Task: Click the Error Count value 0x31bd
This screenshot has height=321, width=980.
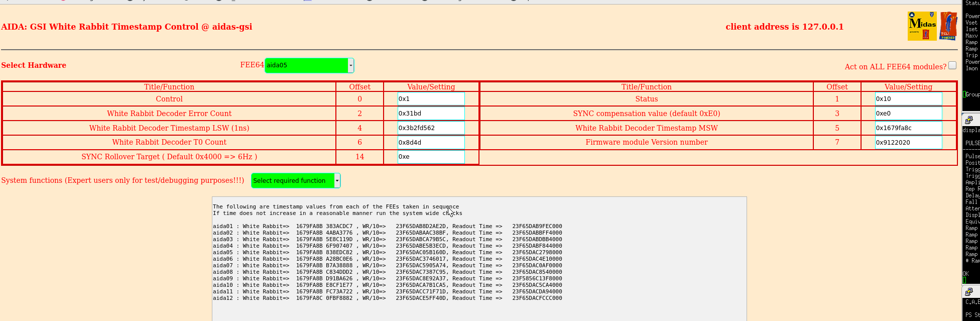Action: pos(431,114)
